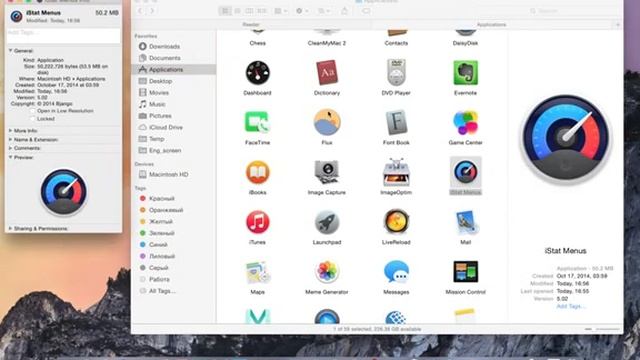Viewport: 640px width, 360px height.
Task: Select the Mission Control app icon
Action: (x=465, y=272)
